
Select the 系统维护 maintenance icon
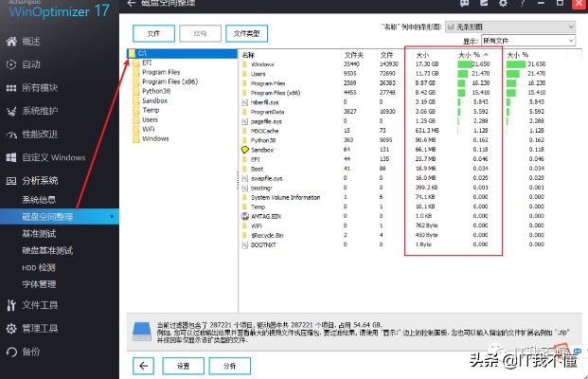click(x=10, y=111)
